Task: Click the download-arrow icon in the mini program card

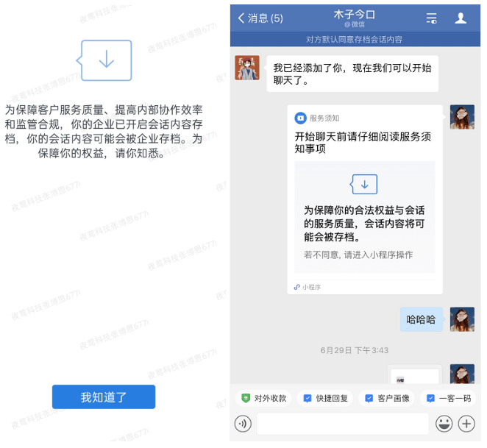Action: click(x=364, y=184)
